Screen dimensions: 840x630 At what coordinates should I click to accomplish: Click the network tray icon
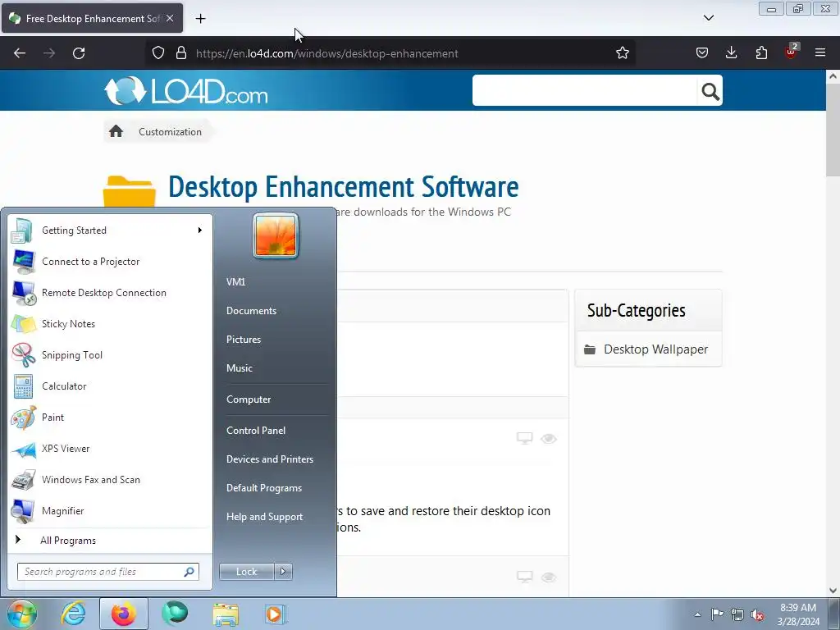pyautogui.click(x=737, y=614)
